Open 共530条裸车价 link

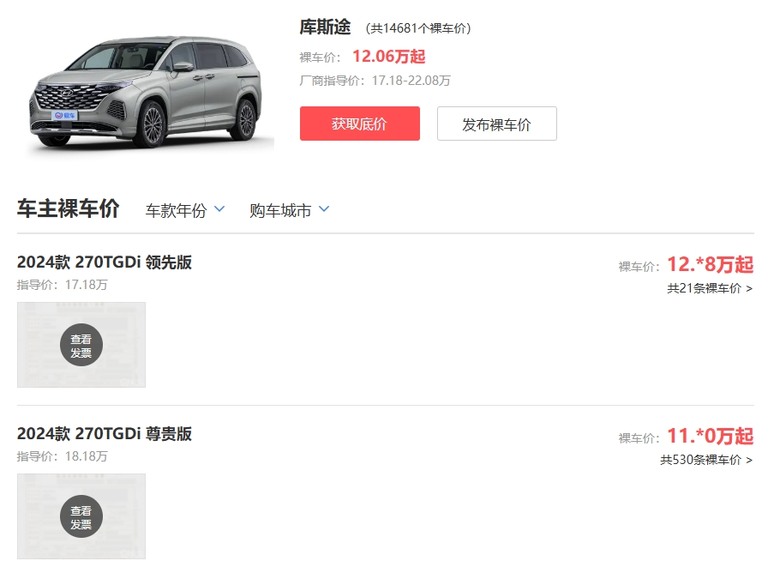[706, 460]
